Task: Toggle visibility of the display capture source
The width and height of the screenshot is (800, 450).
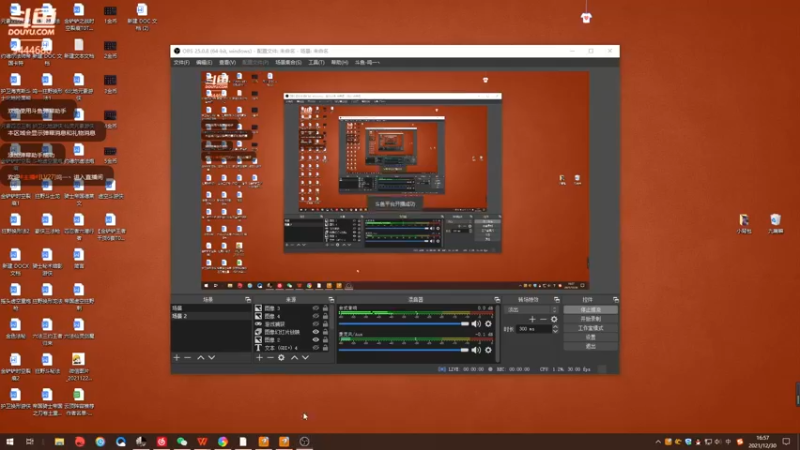Action: click(316, 324)
